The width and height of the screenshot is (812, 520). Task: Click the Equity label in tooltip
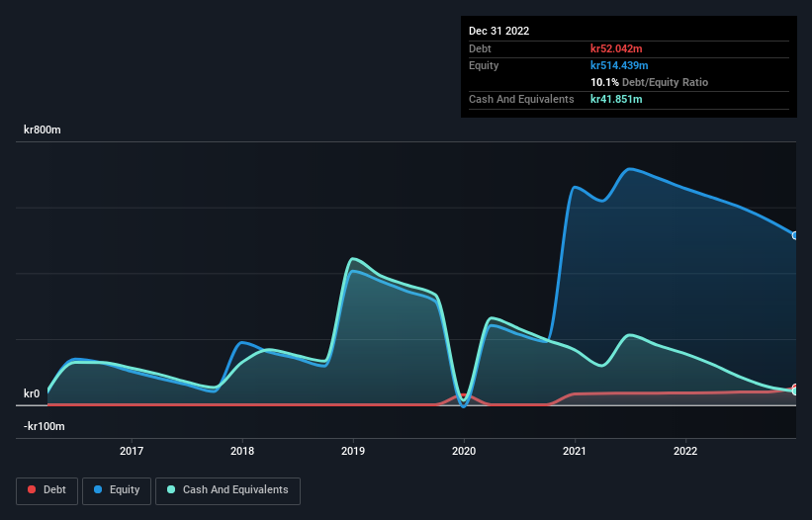pyautogui.click(x=484, y=65)
